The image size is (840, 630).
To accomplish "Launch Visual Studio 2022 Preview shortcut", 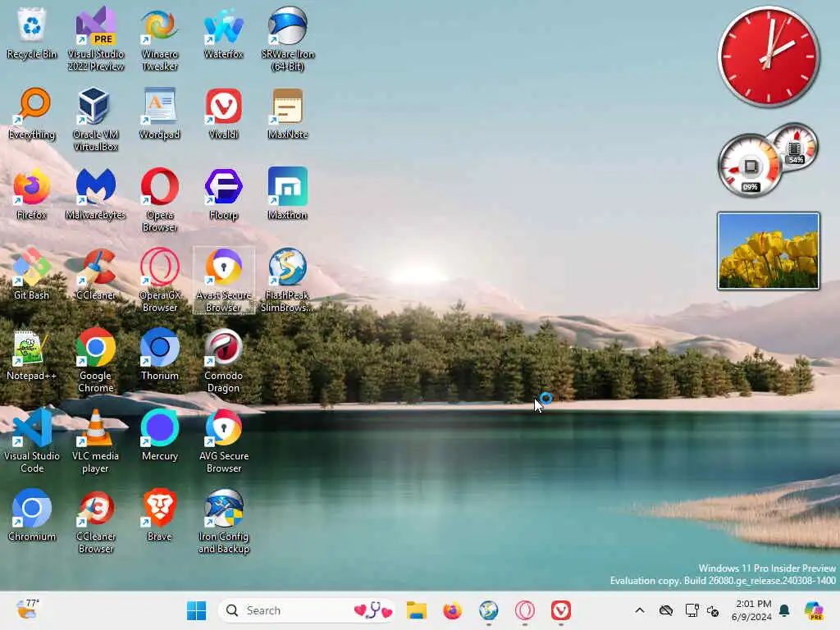I will tap(95, 39).
